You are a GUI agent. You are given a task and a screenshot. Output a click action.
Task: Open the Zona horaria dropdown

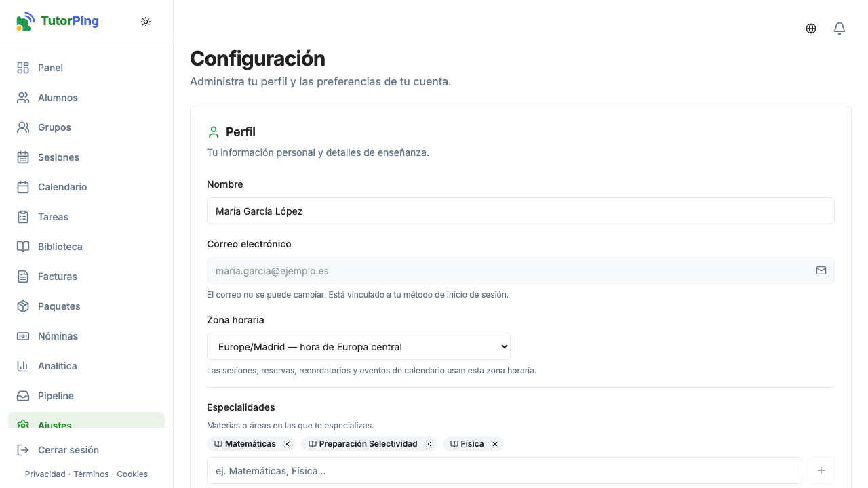tap(359, 346)
